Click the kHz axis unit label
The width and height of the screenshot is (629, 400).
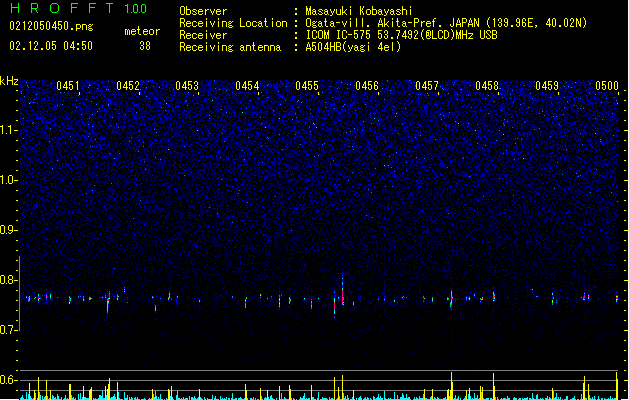pos(9,81)
